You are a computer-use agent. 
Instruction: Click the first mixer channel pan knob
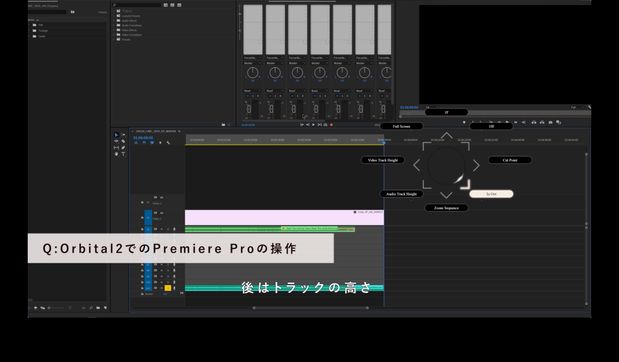(253, 73)
